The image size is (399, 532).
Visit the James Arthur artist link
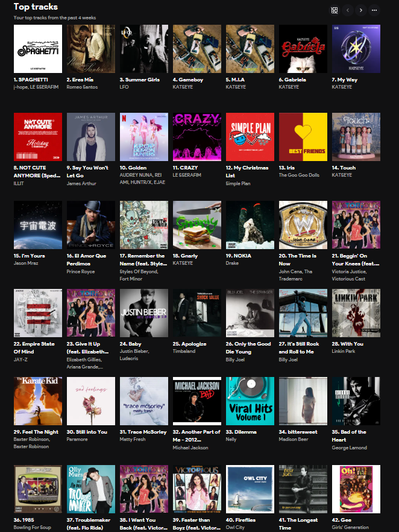point(81,183)
